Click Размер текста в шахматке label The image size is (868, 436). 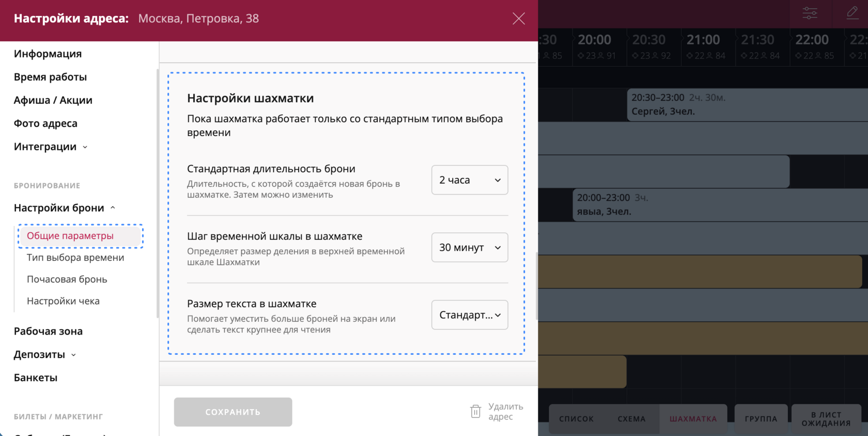pos(252,304)
